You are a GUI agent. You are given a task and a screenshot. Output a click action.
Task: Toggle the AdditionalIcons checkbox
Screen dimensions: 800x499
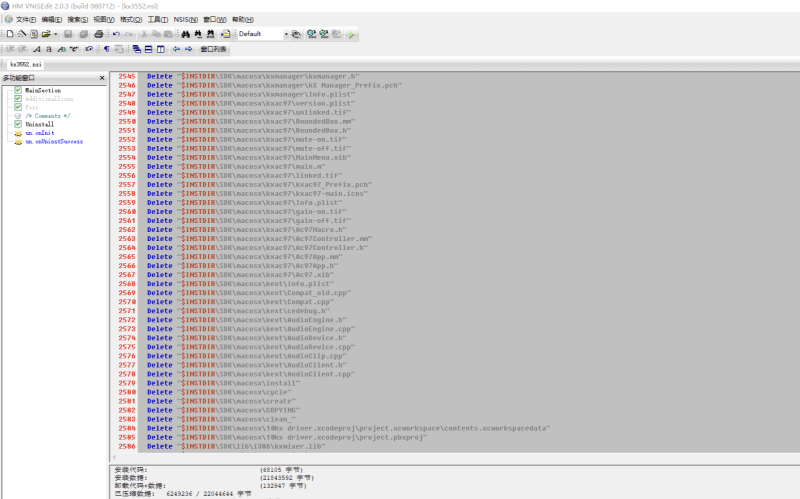(x=18, y=98)
